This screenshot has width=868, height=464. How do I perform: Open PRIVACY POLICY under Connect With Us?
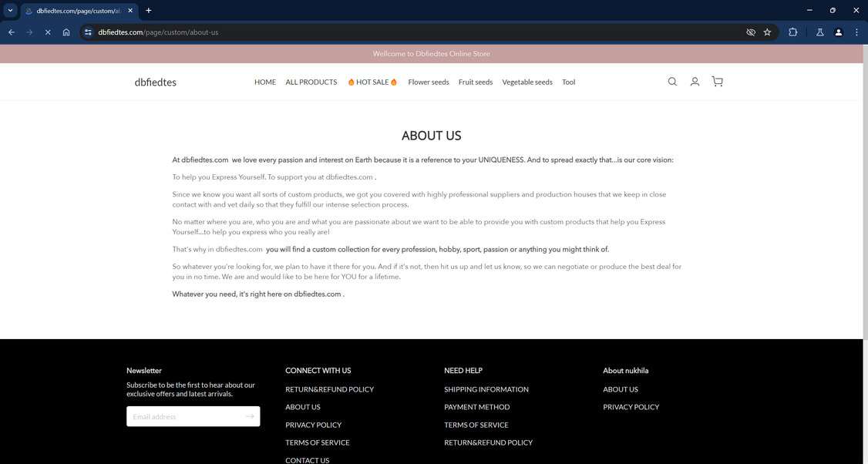coord(313,425)
